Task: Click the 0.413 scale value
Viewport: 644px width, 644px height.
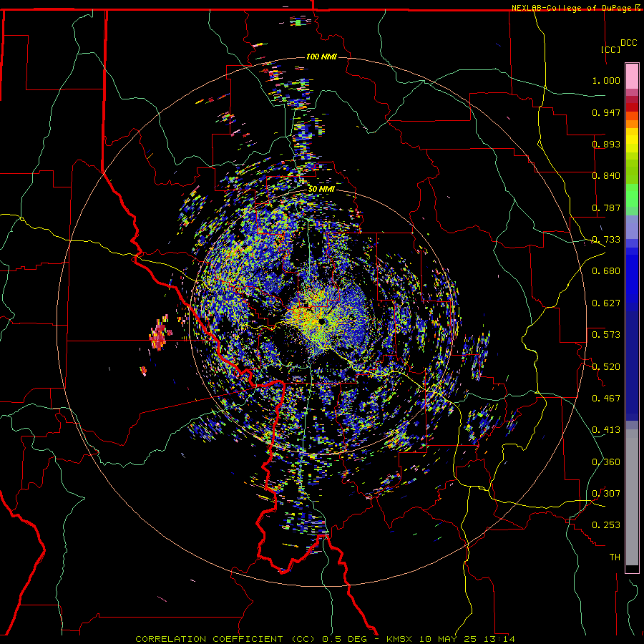Action: point(606,430)
